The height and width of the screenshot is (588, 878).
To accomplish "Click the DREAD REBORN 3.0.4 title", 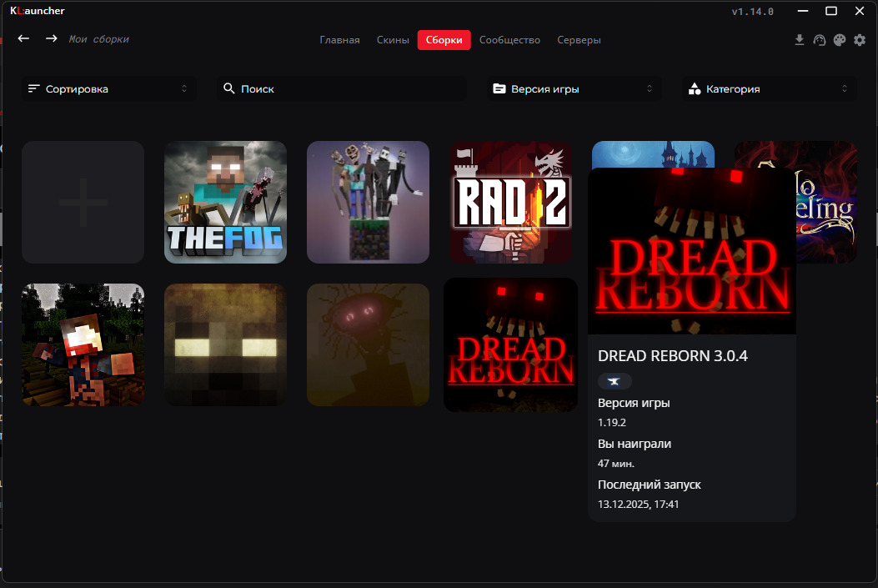I will 673,356.
